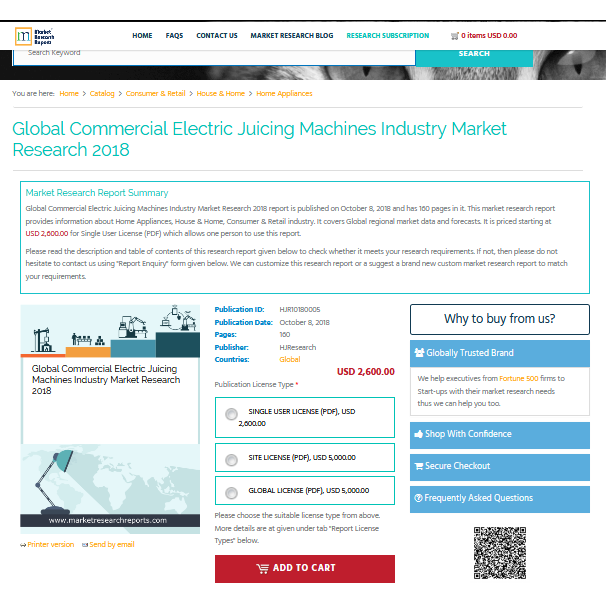606x593 pixels.
Task: Expand the Frequently Asked Questions panel
Action: pos(500,499)
